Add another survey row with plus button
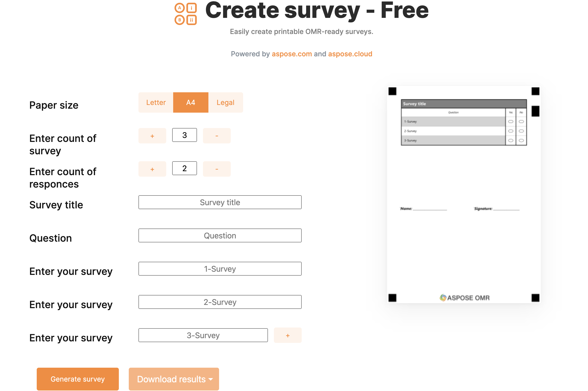588x391 pixels. (288, 335)
